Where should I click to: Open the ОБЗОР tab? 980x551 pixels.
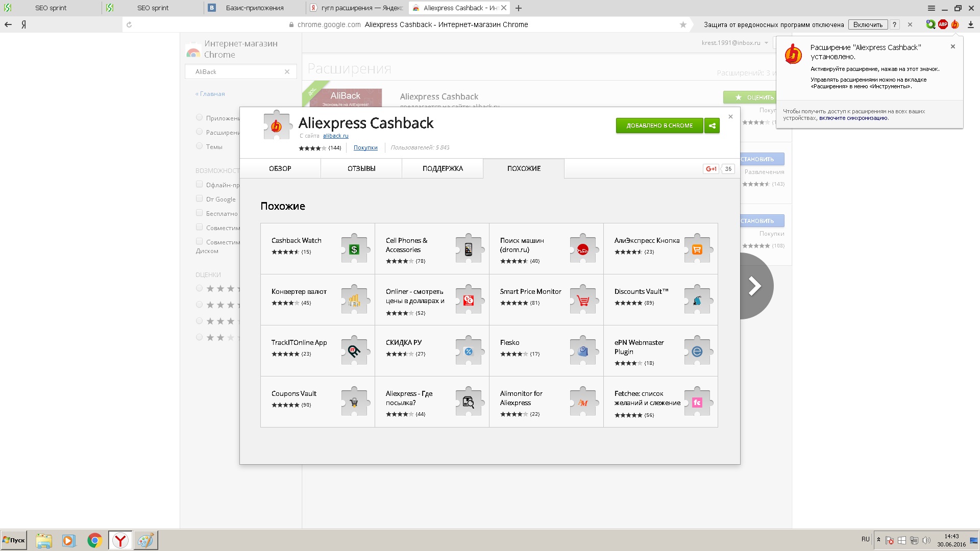pos(280,169)
